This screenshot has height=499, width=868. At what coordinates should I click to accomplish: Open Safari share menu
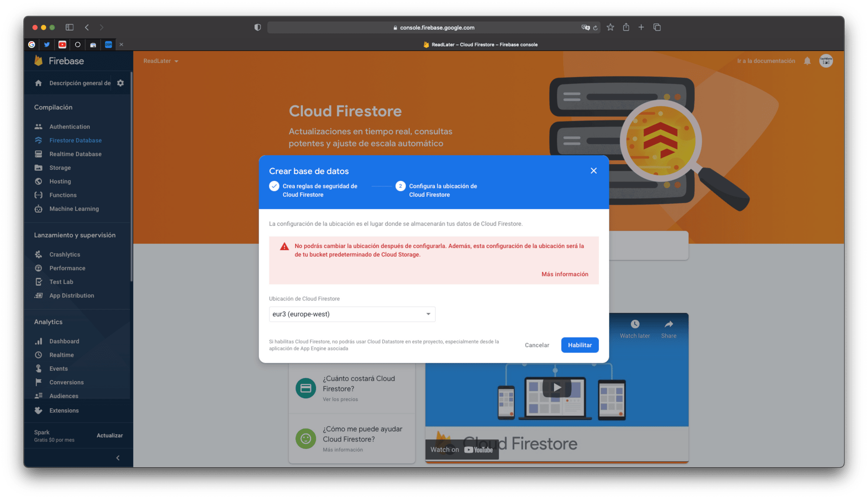tap(626, 27)
